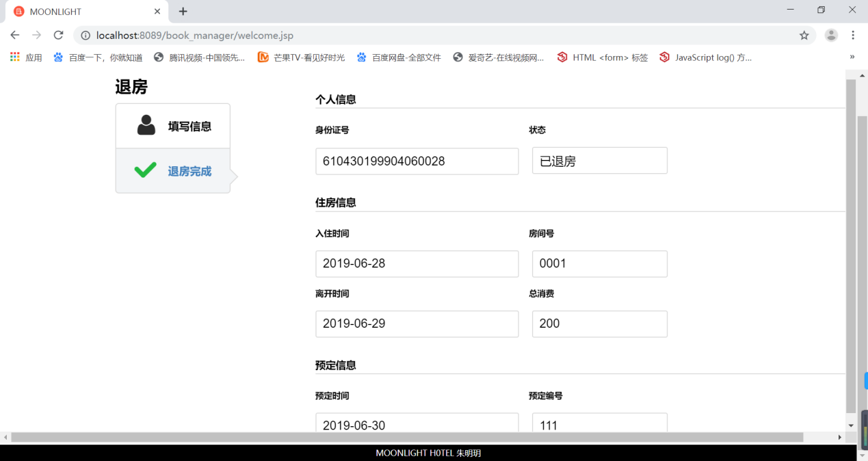Restore down the Chrome window
The image size is (868, 461).
click(x=821, y=10)
